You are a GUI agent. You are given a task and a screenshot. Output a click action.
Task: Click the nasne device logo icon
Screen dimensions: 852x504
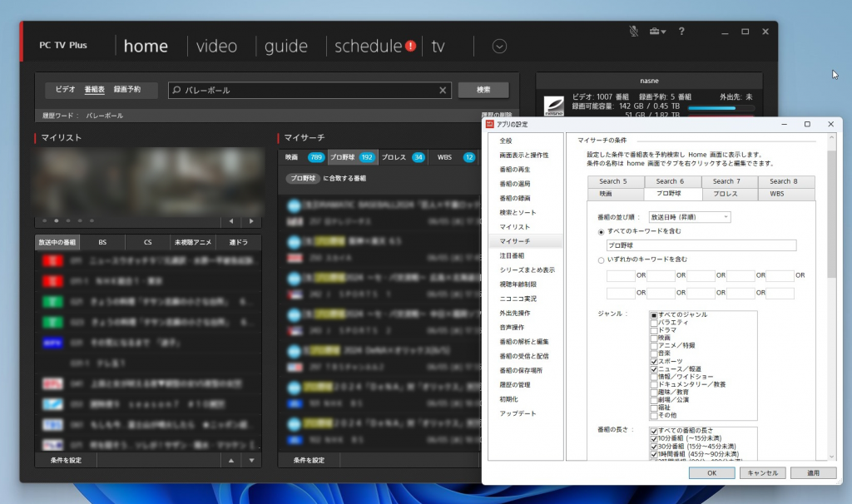point(553,105)
